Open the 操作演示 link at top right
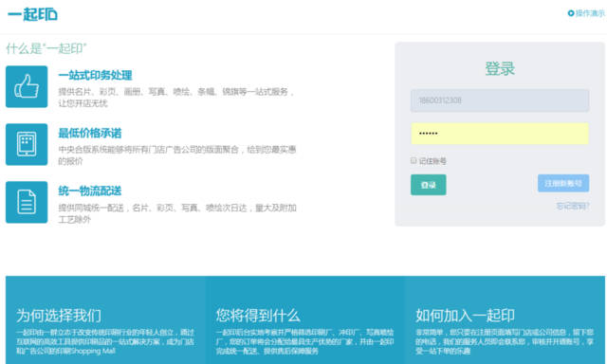Image resolution: width=607 pixels, height=364 pixels. click(586, 13)
